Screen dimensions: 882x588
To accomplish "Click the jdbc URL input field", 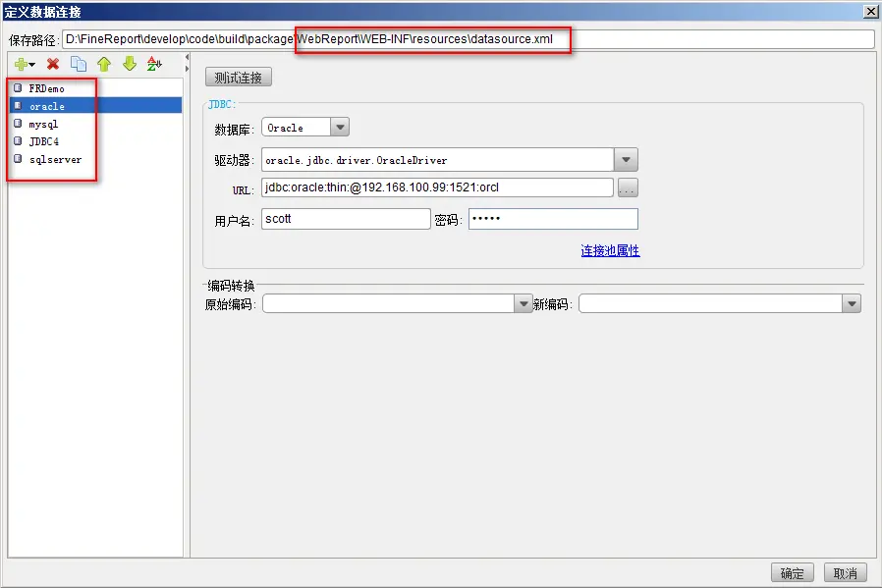I will (437, 187).
